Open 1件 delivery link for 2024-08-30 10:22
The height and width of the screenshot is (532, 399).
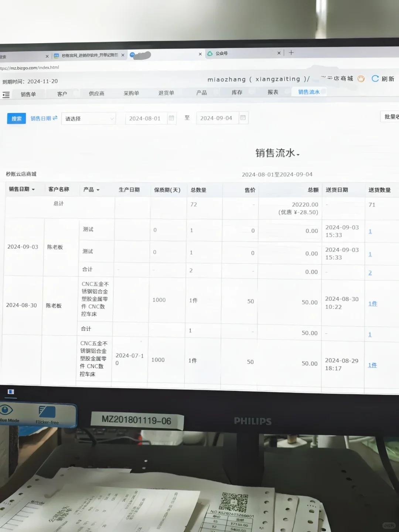click(x=373, y=304)
